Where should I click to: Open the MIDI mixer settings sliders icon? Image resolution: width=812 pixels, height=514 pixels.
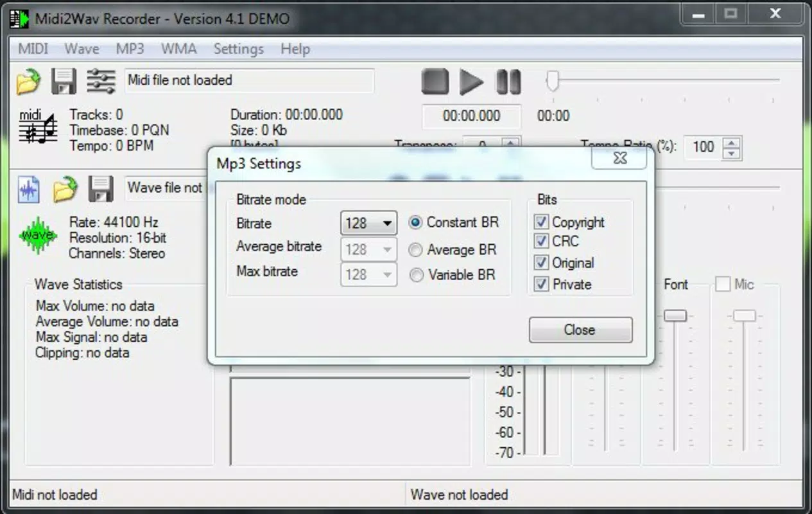coord(100,81)
